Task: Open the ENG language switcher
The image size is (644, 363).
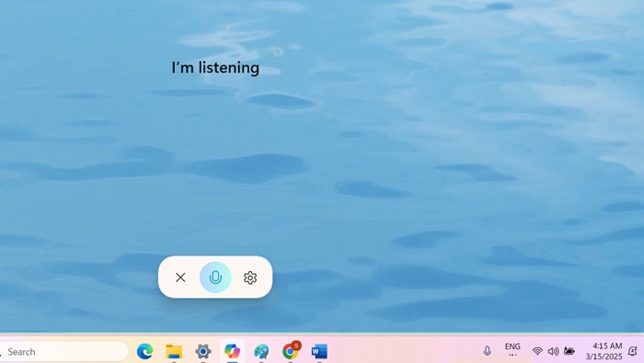Action: pyautogui.click(x=512, y=349)
